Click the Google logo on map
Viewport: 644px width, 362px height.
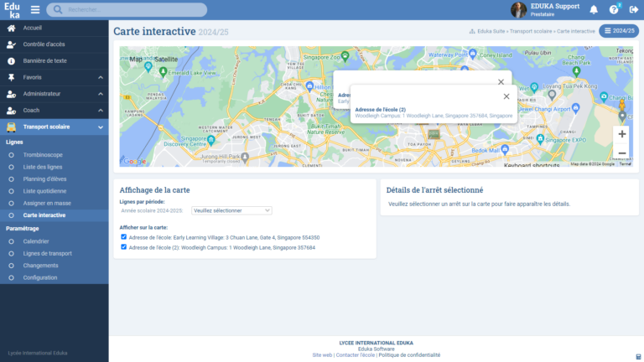[135, 161]
